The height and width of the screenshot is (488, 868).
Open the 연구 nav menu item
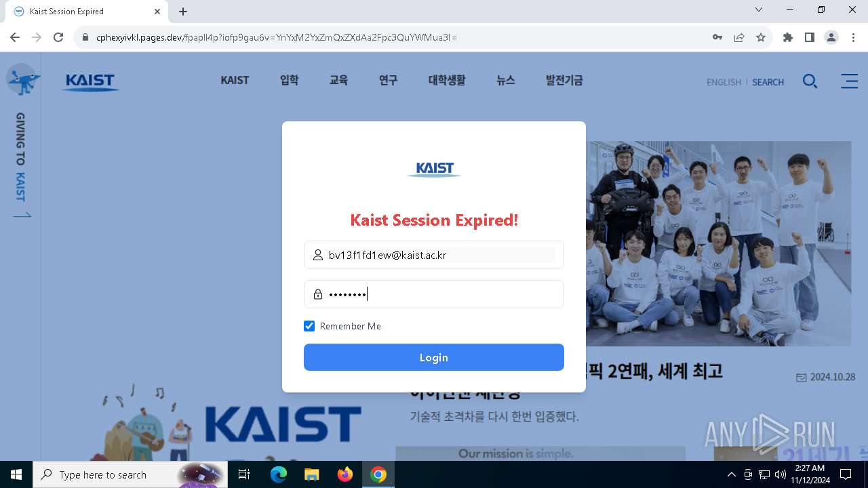[388, 80]
